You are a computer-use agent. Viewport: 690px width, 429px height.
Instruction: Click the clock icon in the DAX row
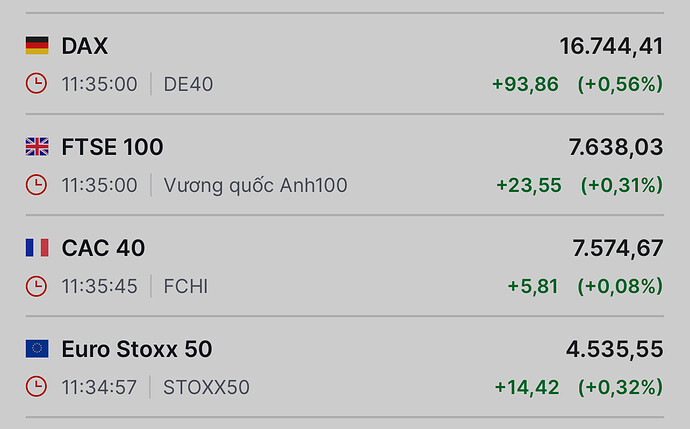point(36,84)
